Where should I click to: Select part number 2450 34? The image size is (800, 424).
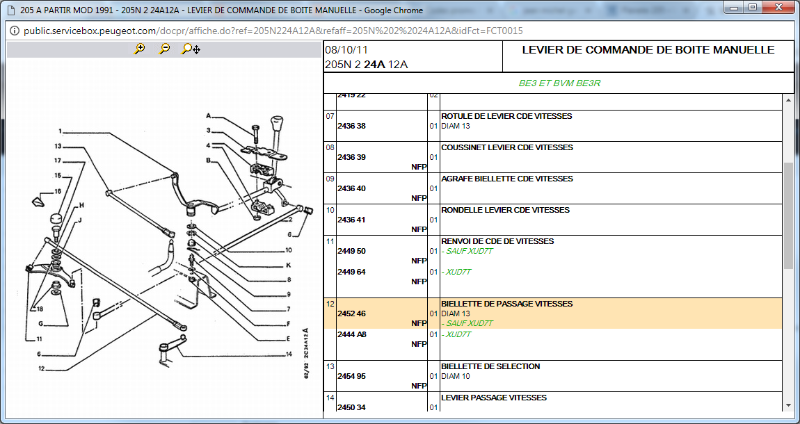coord(352,408)
